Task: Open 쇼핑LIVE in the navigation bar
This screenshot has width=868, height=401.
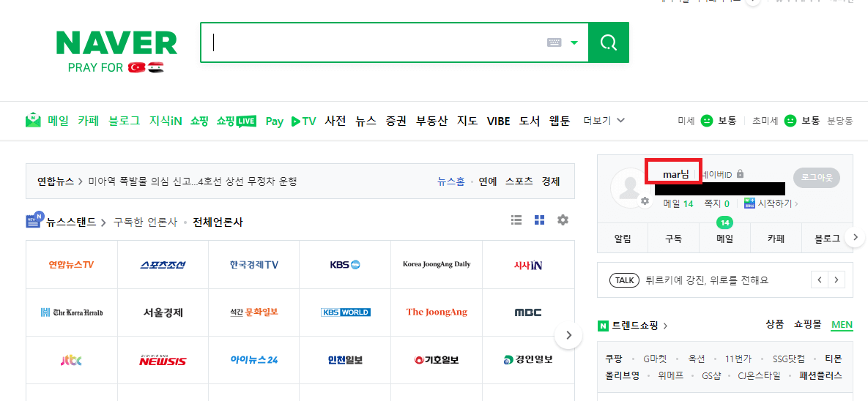Action: pyautogui.click(x=237, y=121)
